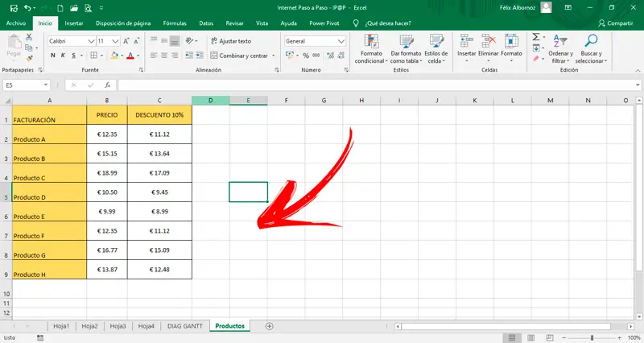Align text to middle of cell

(164, 40)
